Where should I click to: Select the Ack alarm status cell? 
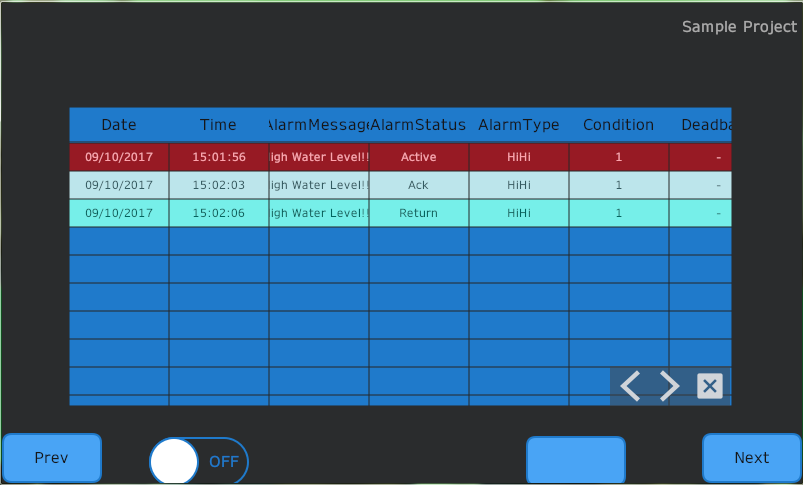pyautogui.click(x=419, y=185)
